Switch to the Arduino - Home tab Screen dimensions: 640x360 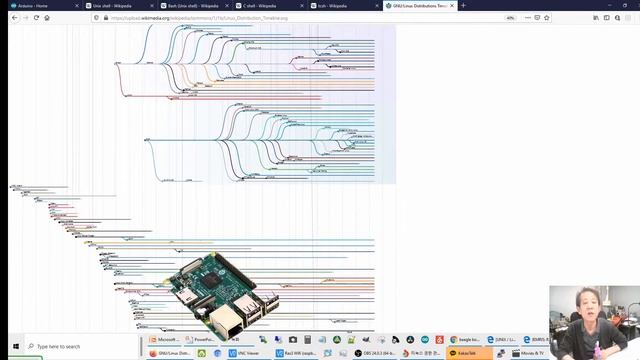click(x=45, y=6)
